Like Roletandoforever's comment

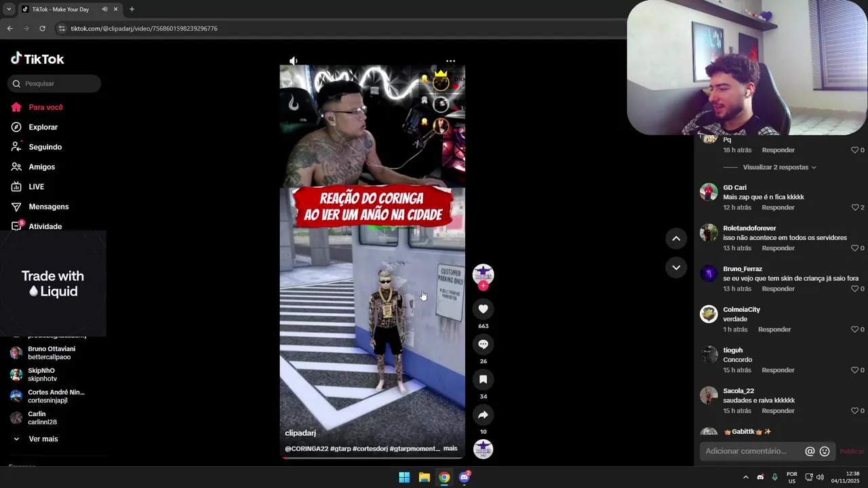click(x=855, y=248)
